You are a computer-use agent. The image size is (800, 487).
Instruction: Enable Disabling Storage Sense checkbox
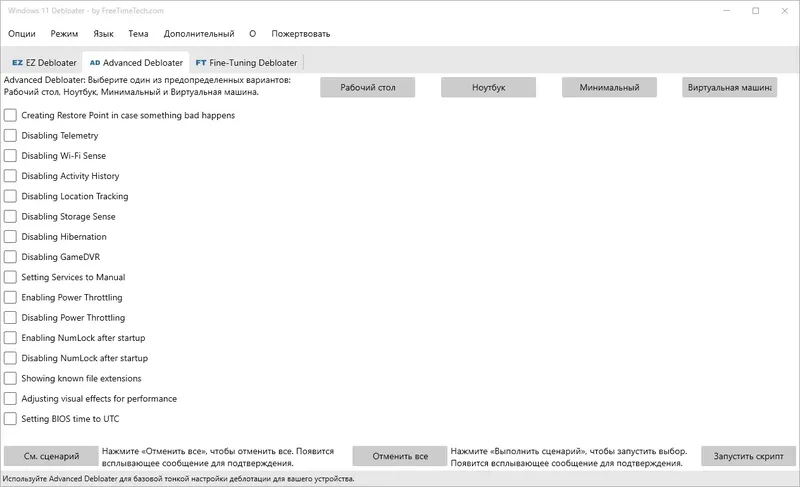point(10,216)
